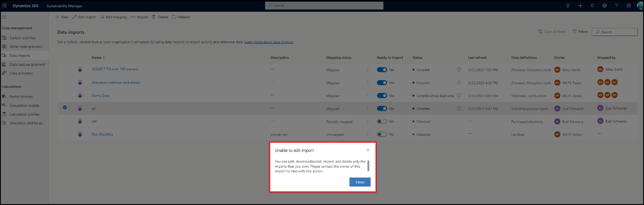
Task: Click Clear all filters
Action: [552, 32]
